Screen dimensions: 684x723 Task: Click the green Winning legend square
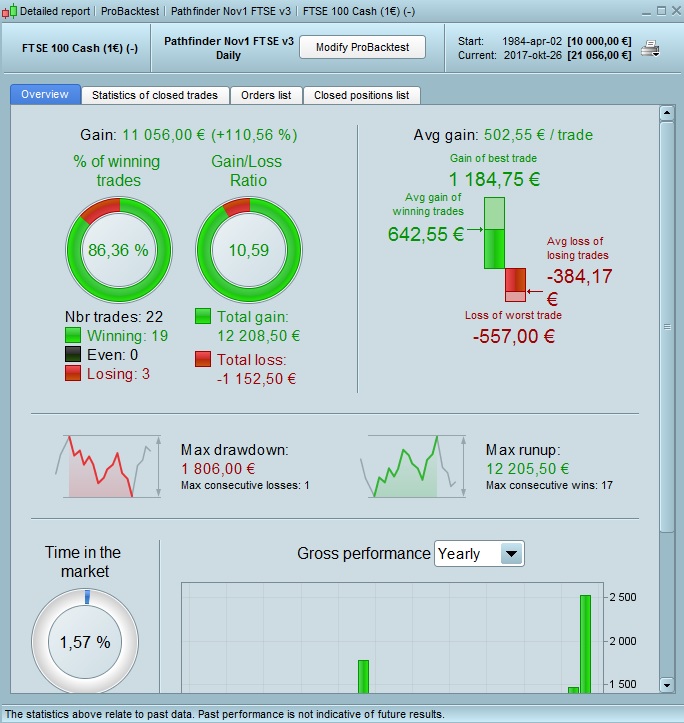click(x=73, y=335)
